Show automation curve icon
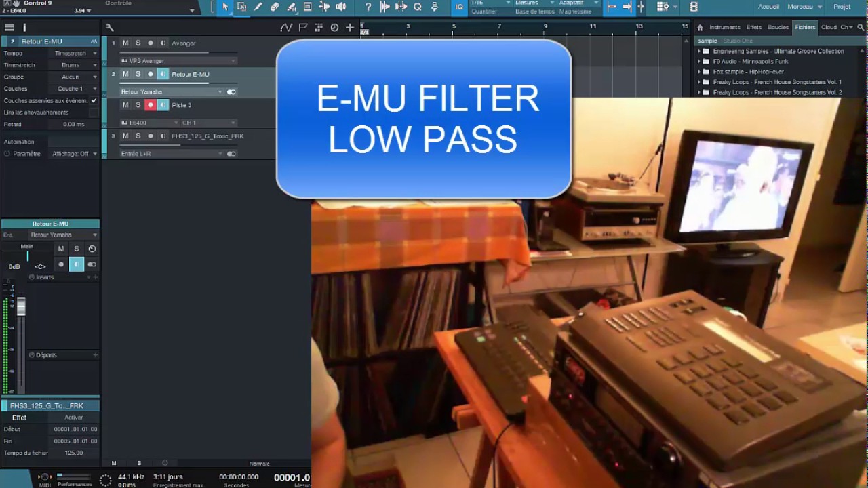Image resolution: width=868 pixels, height=488 pixels. (x=286, y=27)
